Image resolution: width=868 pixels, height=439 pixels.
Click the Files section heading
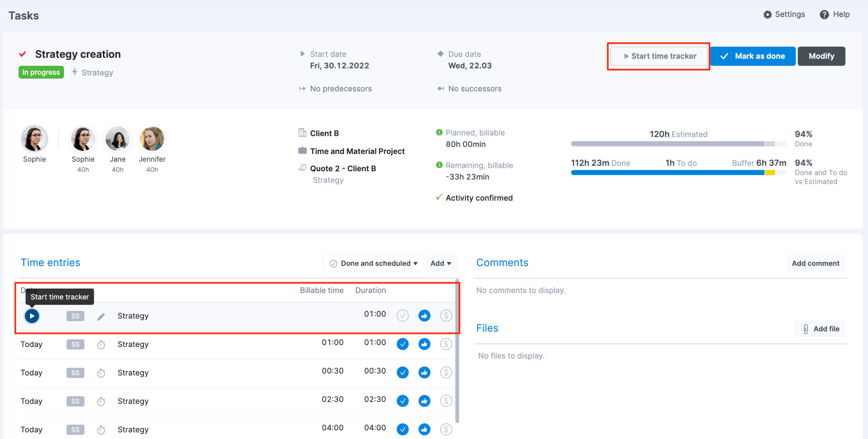(487, 328)
